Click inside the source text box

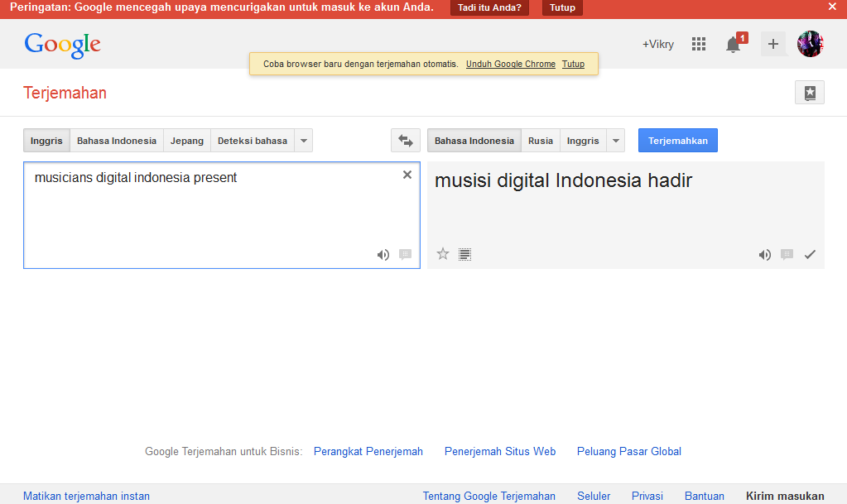point(221,215)
